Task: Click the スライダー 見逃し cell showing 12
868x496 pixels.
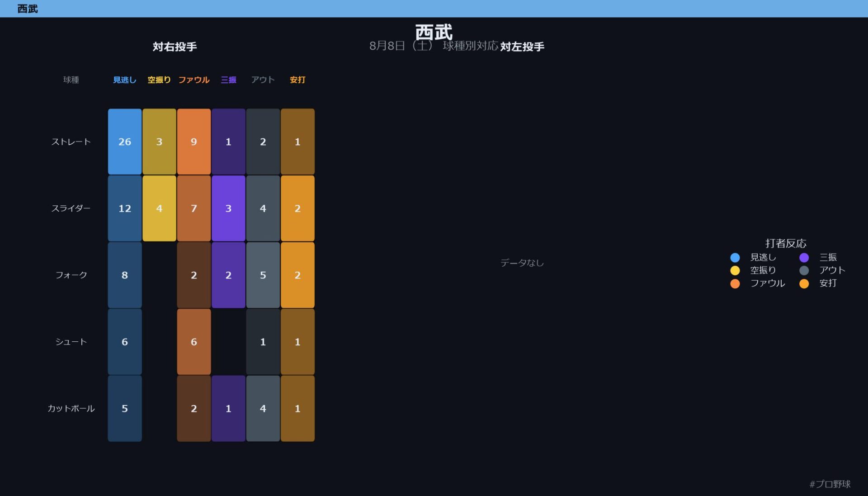Action: pos(125,208)
